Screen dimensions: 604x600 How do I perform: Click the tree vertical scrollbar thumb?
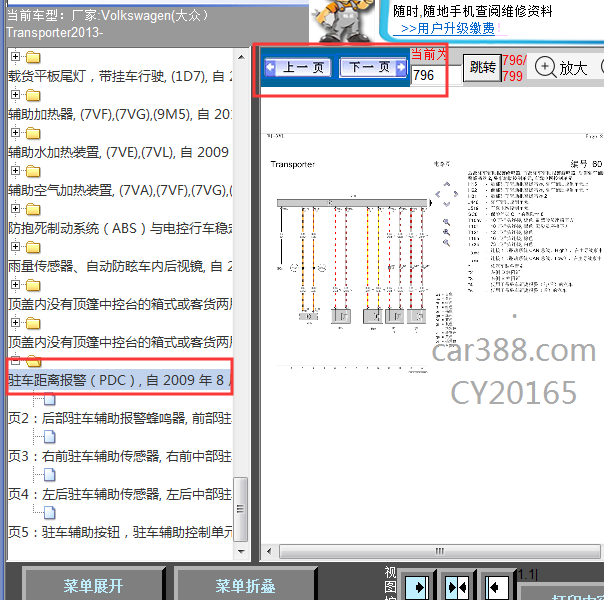241,509
